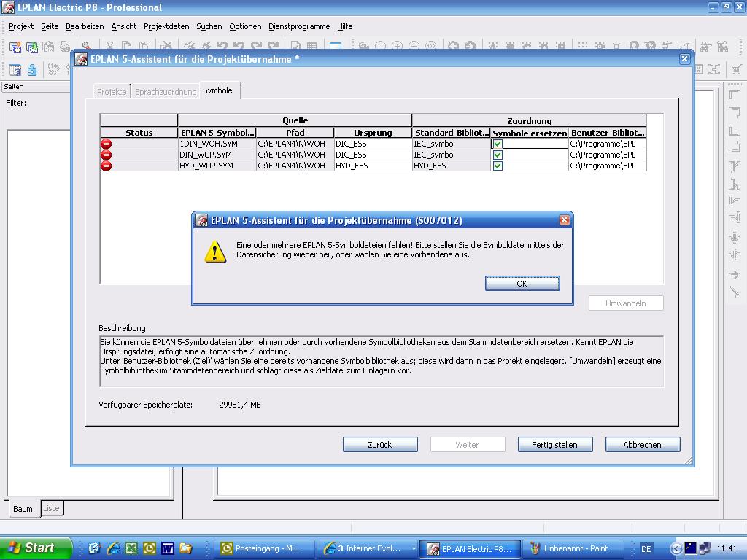Click the Windows Start button
The image size is (747, 560).
pos(36,548)
